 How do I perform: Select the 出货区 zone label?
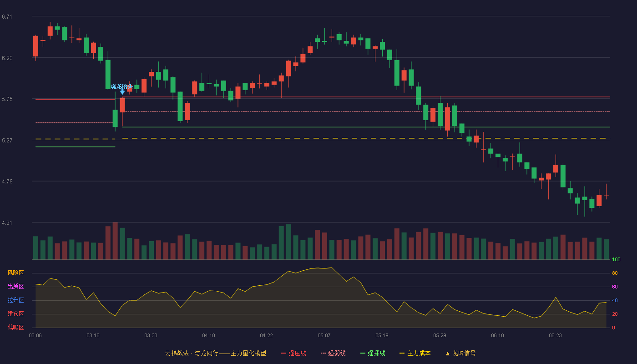(x=15, y=287)
